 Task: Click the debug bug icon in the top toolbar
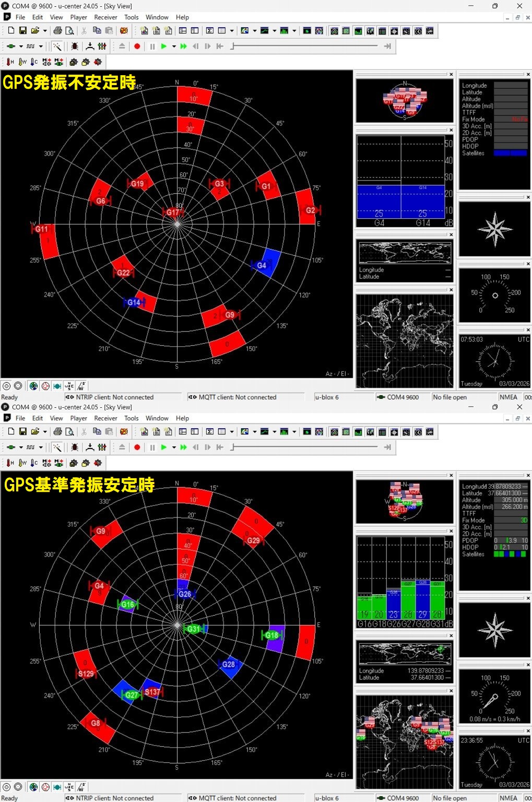[x=75, y=46]
